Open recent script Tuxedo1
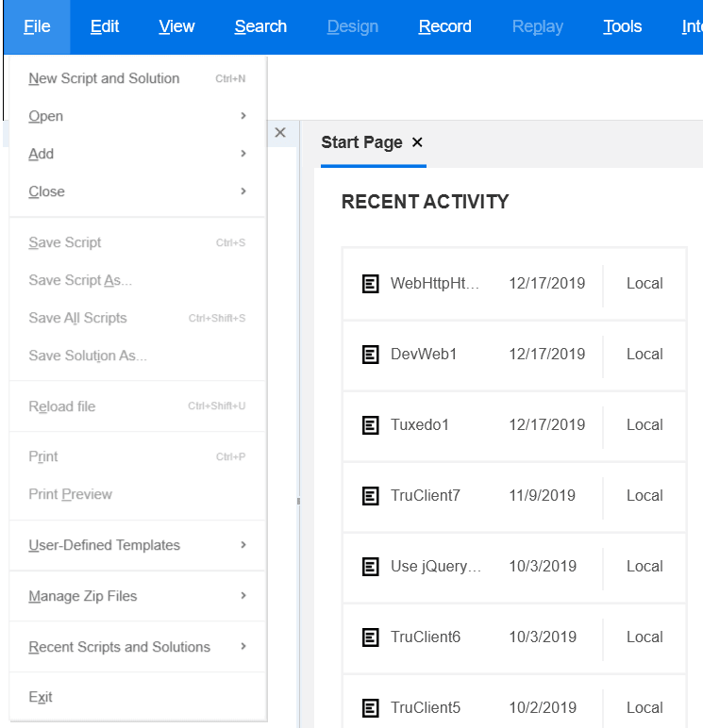 [x=420, y=424]
